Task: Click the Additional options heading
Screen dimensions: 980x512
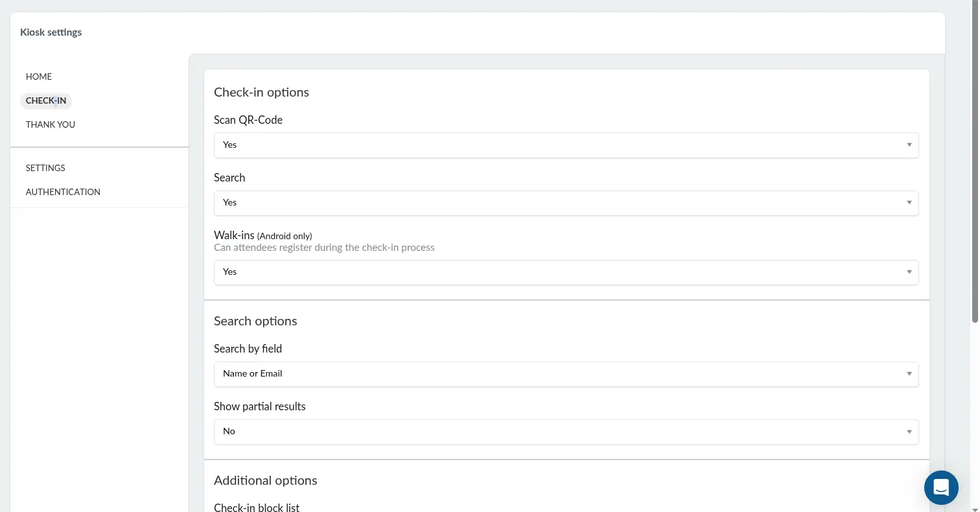Action: [266, 480]
